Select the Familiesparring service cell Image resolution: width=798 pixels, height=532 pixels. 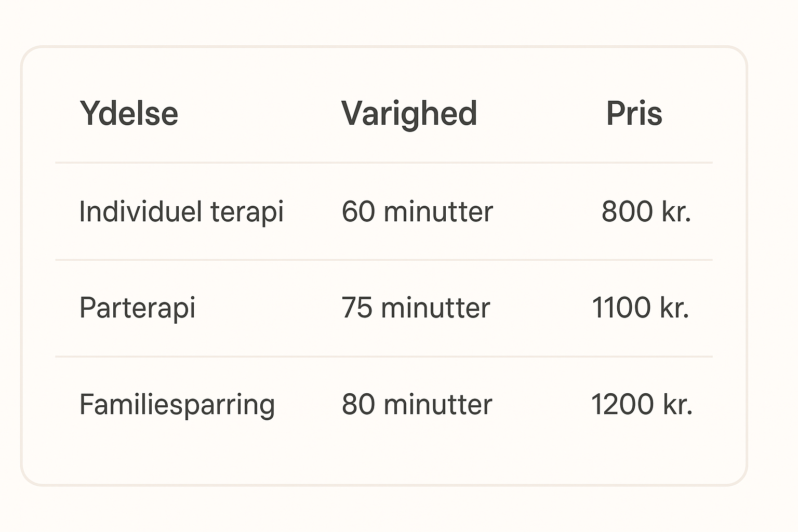(x=177, y=405)
